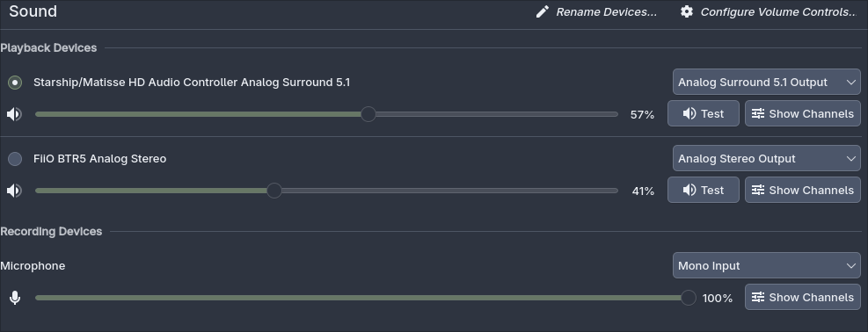Screen dimensions: 868x332
Task: Click the sliders icon in FiiO Show Channels
Action: 758,190
